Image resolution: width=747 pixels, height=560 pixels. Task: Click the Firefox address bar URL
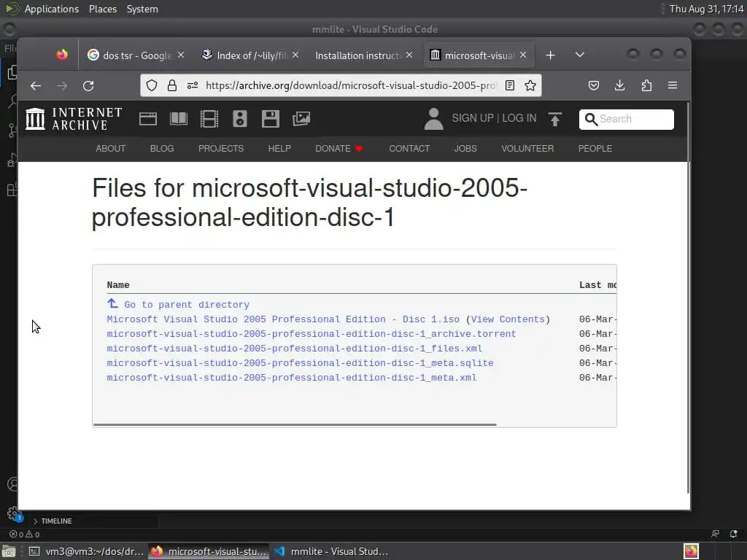(x=351, y=86)
